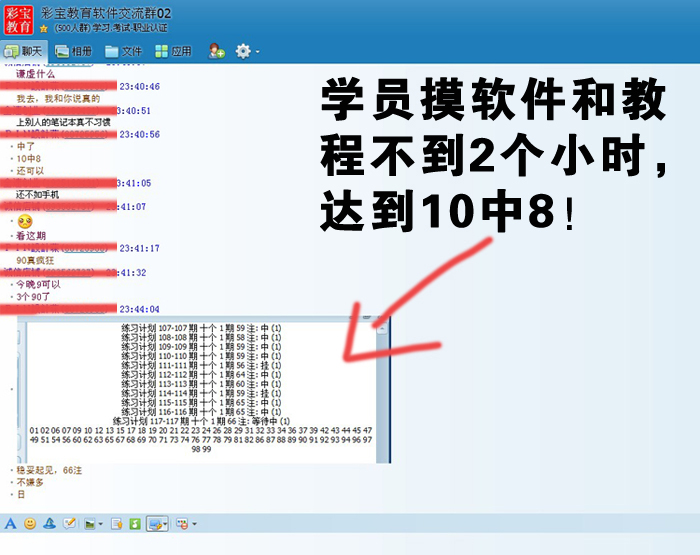Viewport: 700px width, 555px height.
Task: Open the group settings gear
Action: click(243, 51)
